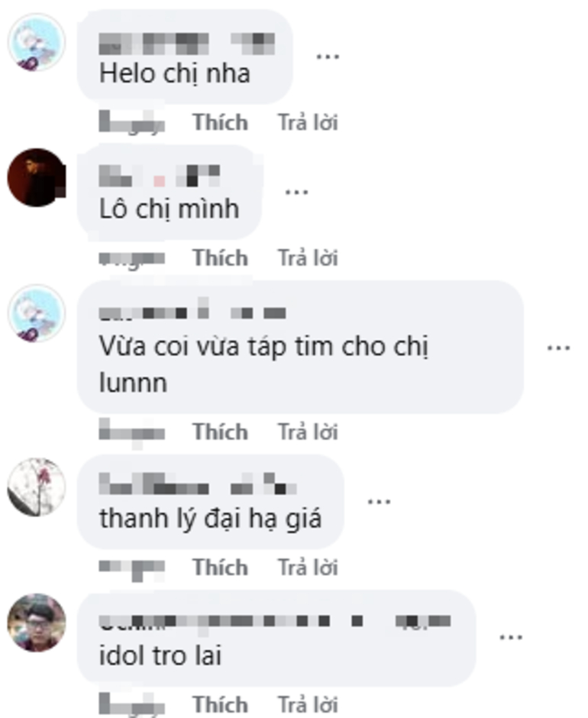This screenshot has height=718, width=588.
Task: Like the 'Lô chị mình' comment
Action: coord(220,258)
